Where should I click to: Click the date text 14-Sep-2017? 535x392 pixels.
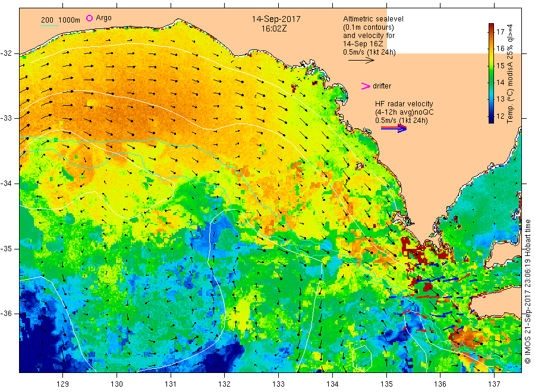coord(276,19)
